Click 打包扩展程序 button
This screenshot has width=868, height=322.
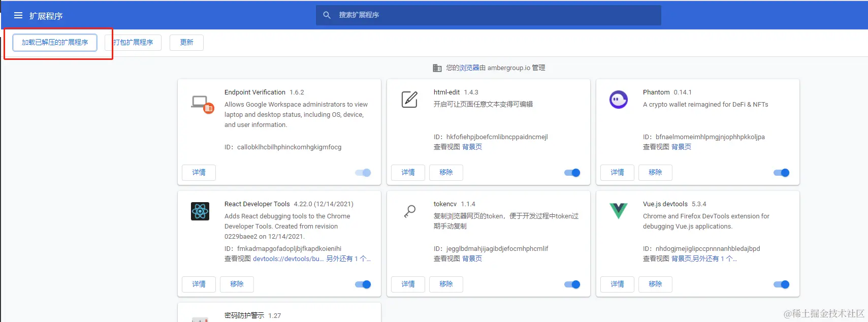(133, 43)
